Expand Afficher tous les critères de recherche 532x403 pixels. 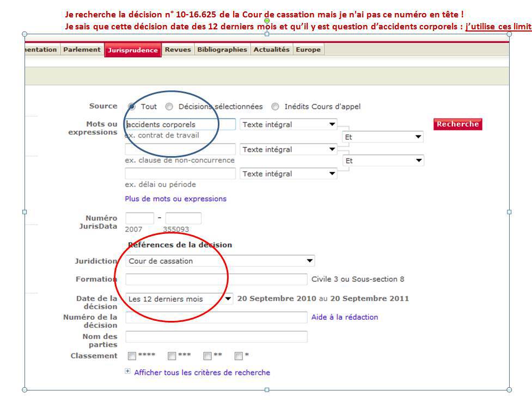point(201,373)
